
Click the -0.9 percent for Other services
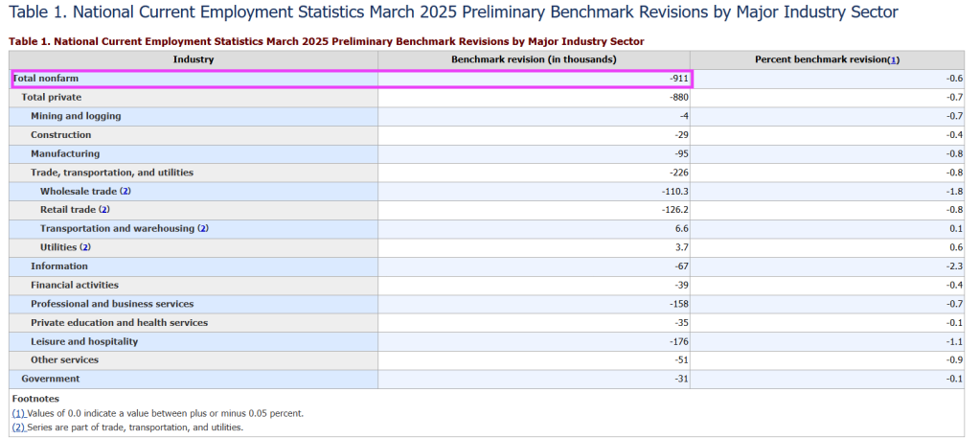click(x=955, y=360)
